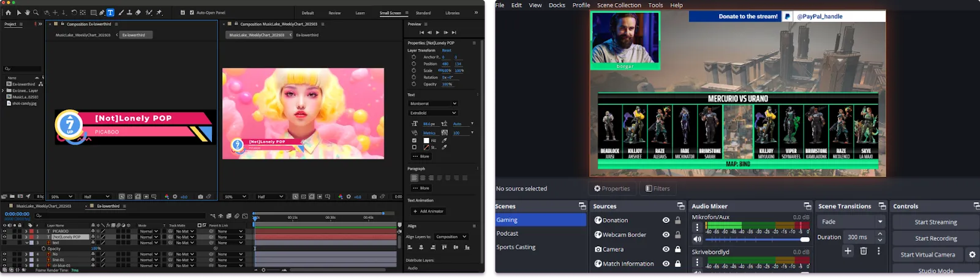980x280 pixels.
Task: Undock the OBS Scenes panel
Action: tap(582, 206)
